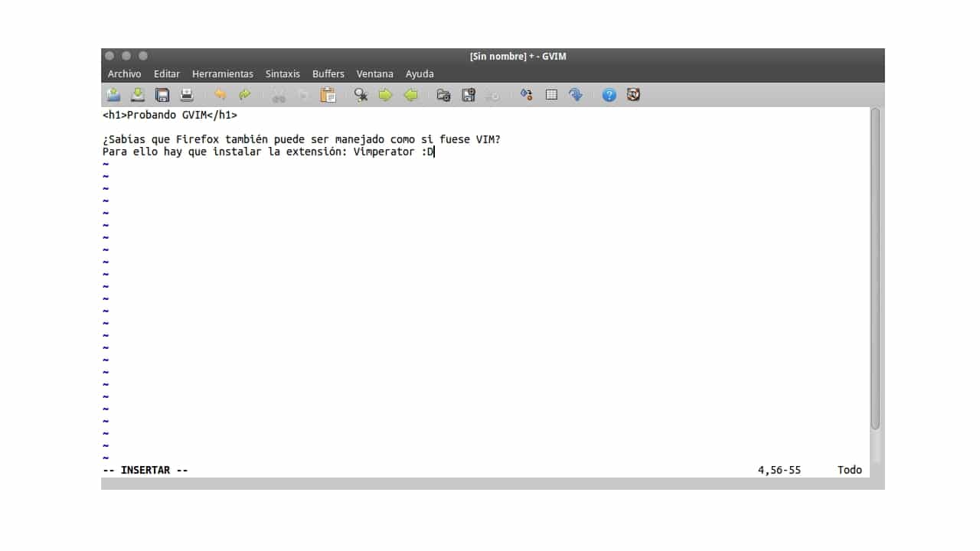Screen dimensions: 980x551
Task: Click the Save all files icon
Action: click(162, 95)
